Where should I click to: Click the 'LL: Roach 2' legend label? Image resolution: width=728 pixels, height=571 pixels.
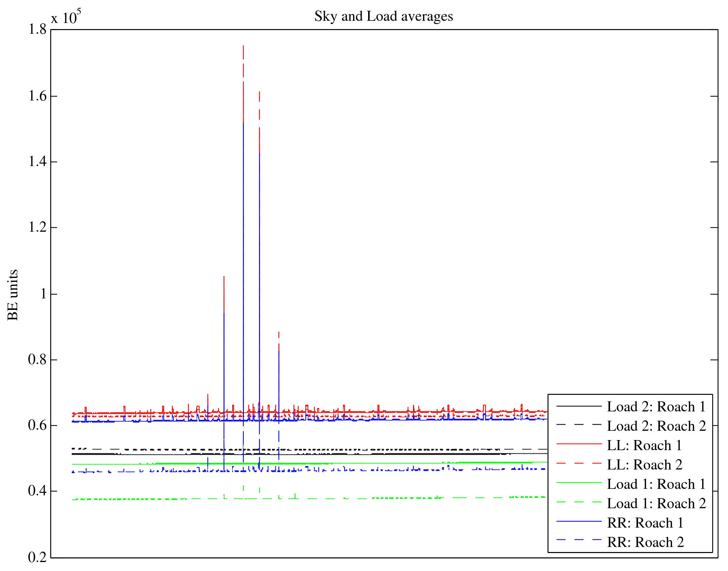644,465
